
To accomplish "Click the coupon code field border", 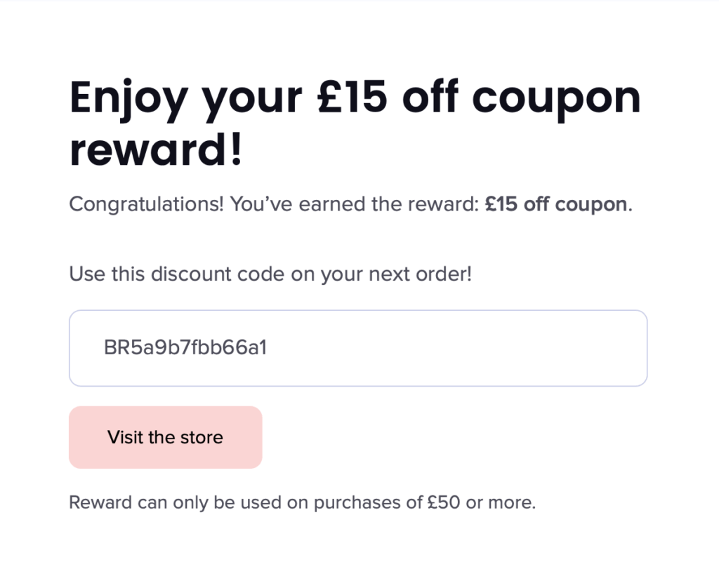I will pyautogui.click(x=357, y=312).
